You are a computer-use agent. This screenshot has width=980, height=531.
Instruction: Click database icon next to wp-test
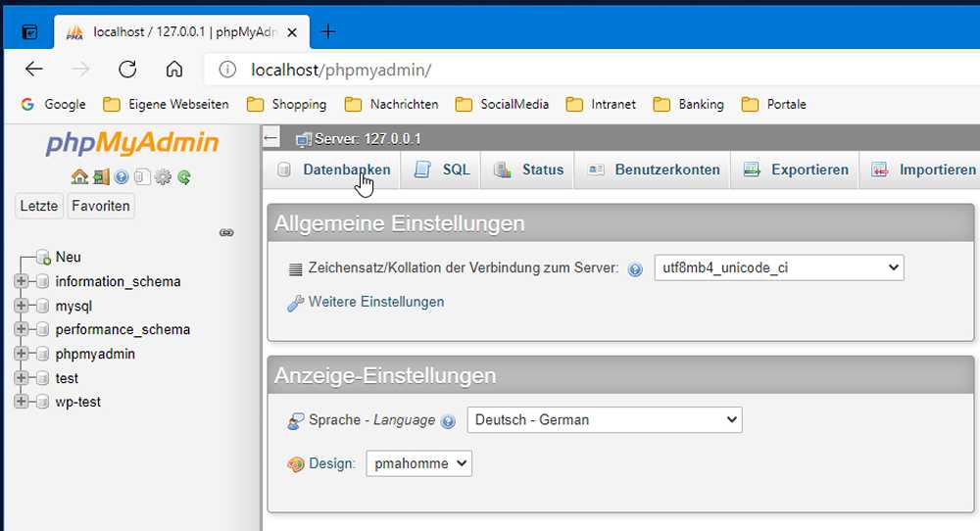(x=42, y=402)
